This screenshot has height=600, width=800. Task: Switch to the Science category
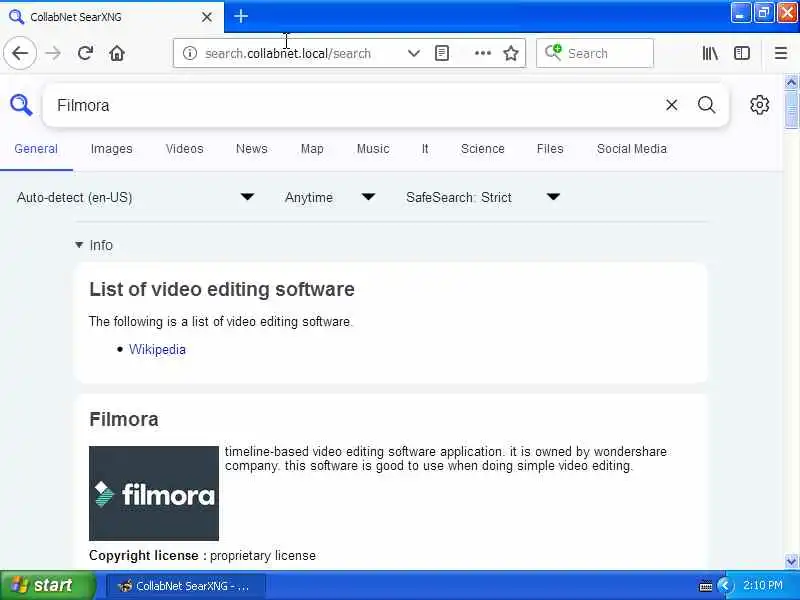tap(483, 148)
